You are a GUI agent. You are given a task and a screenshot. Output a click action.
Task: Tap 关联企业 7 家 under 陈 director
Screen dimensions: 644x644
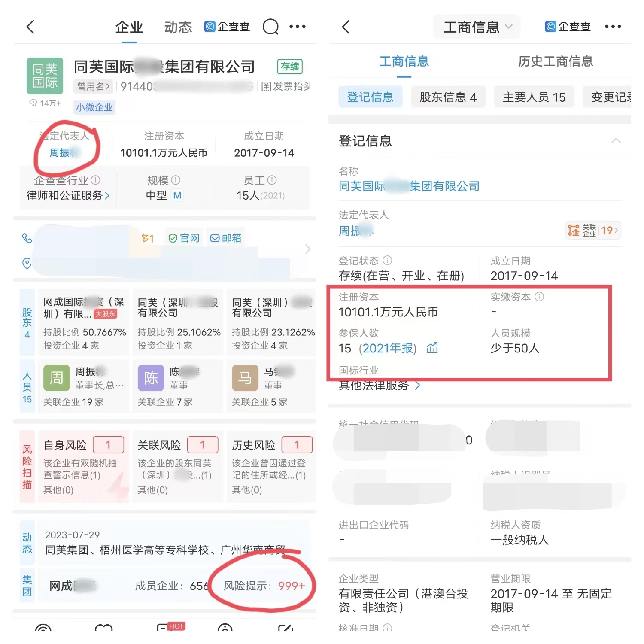click(x=165, y=402)
